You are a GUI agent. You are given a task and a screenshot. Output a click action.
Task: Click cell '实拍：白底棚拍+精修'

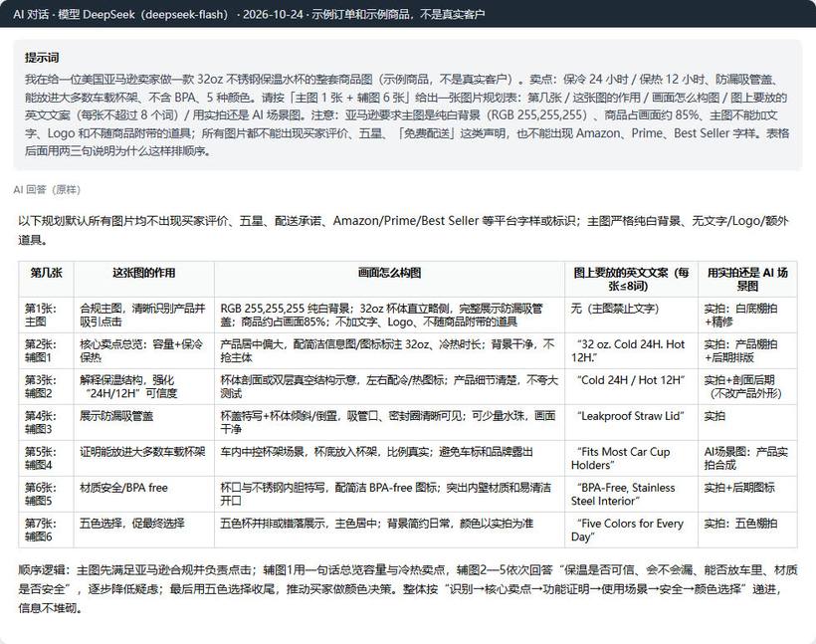coord(747,315)
